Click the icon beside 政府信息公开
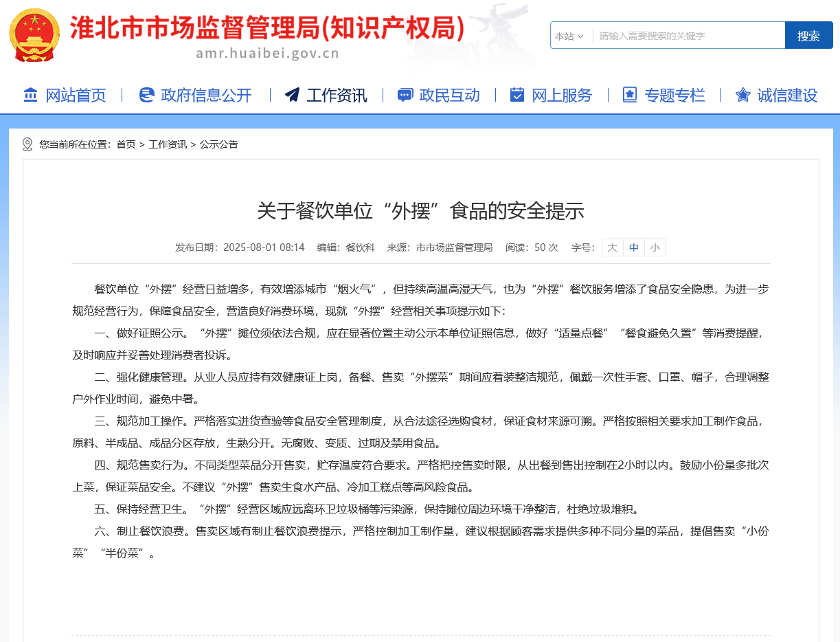Image resolution: width=840 pixels, height=642 pixels. [146, 95]
